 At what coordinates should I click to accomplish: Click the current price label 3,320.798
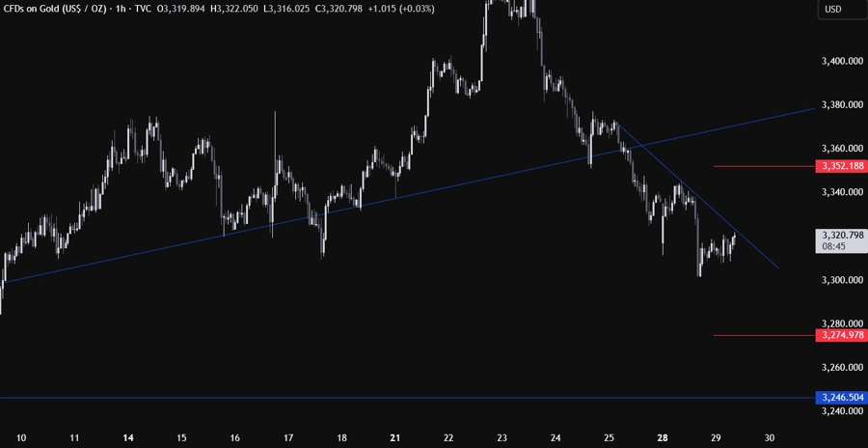843,235
